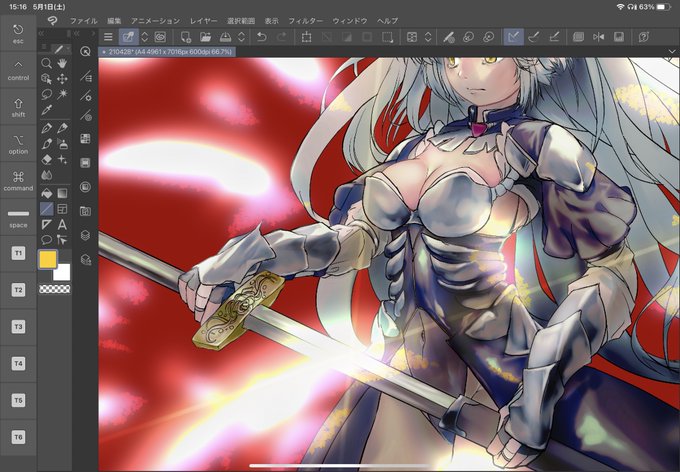Click the Save icon in command bar
The image size is (680, 472).
[x=619, y=37]
